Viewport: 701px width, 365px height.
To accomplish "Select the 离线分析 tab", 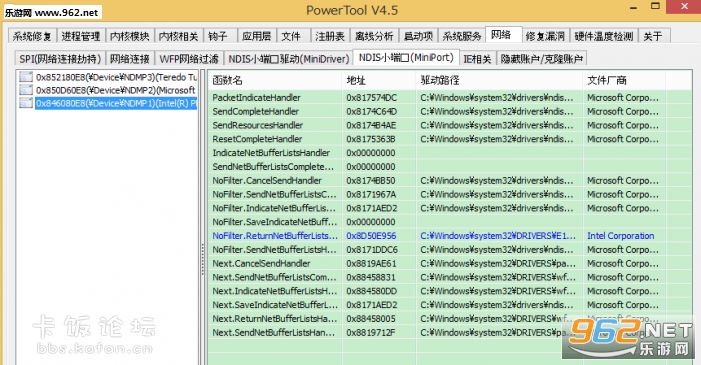I will point(374,36).
